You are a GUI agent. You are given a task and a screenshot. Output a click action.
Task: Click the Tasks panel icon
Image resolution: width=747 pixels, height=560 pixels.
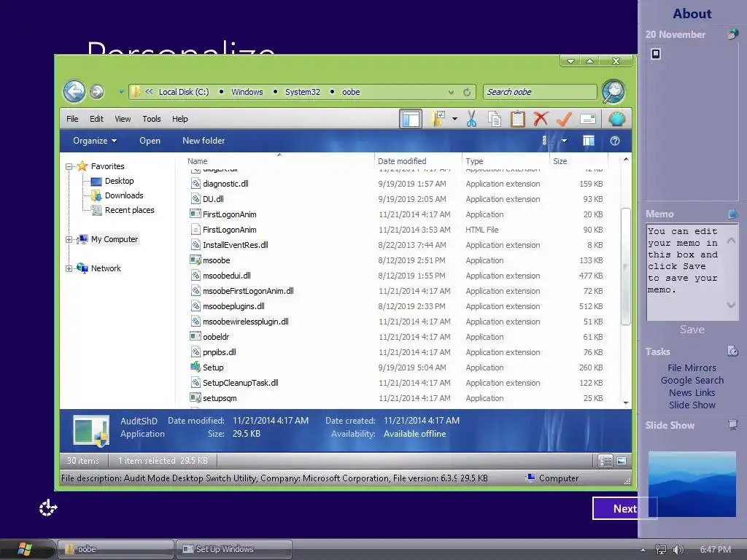pos(732,351)
